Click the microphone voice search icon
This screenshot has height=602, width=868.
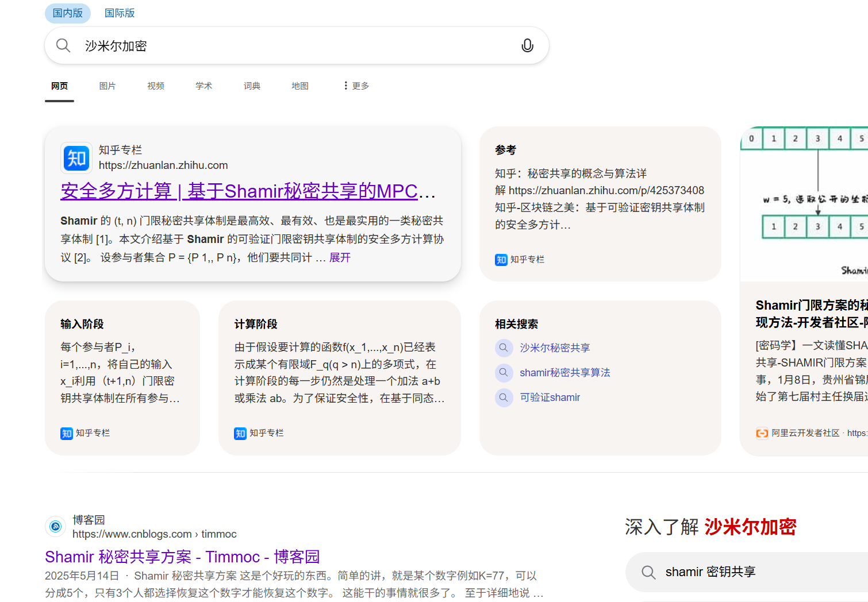point(527,46)
